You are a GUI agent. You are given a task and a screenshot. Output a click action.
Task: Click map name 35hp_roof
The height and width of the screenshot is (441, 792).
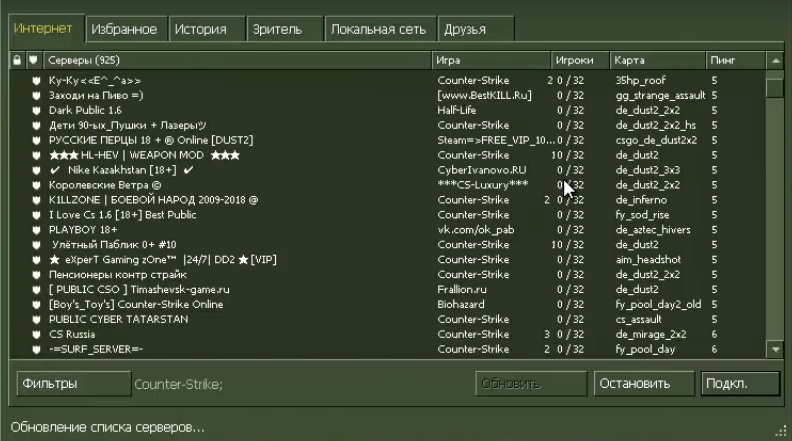coord(640,81)
